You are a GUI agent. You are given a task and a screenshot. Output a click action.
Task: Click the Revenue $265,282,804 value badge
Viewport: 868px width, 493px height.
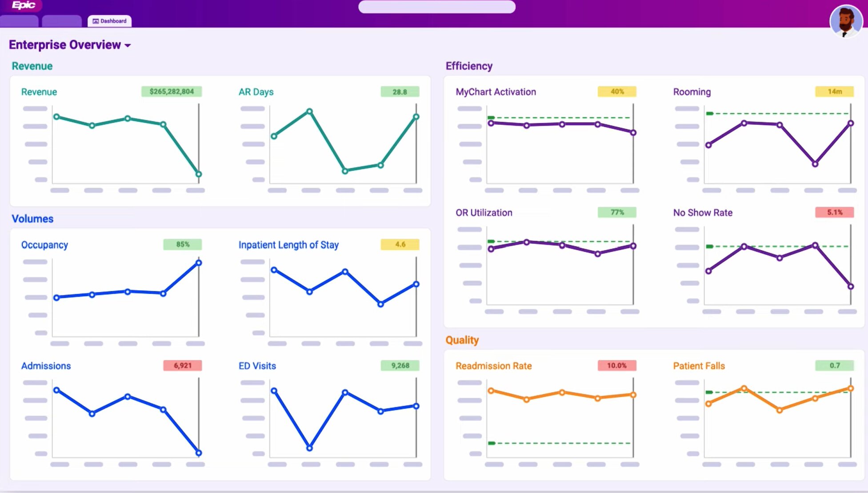(172, 91)
